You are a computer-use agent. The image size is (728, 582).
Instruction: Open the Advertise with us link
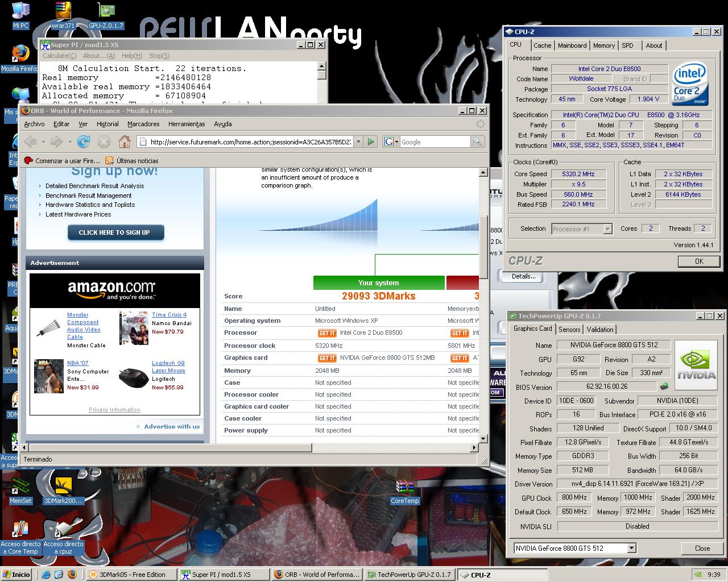[x=172, y=426]
